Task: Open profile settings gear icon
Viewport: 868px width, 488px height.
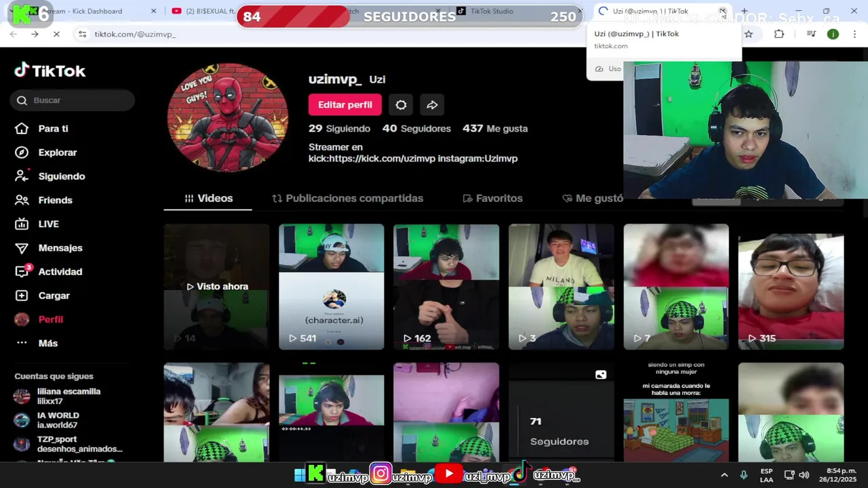Action: pyautogui.click(x=401, y=104)
